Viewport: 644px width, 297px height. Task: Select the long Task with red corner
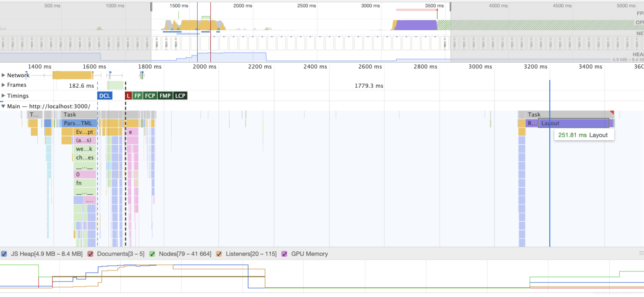tap(570, 114)
